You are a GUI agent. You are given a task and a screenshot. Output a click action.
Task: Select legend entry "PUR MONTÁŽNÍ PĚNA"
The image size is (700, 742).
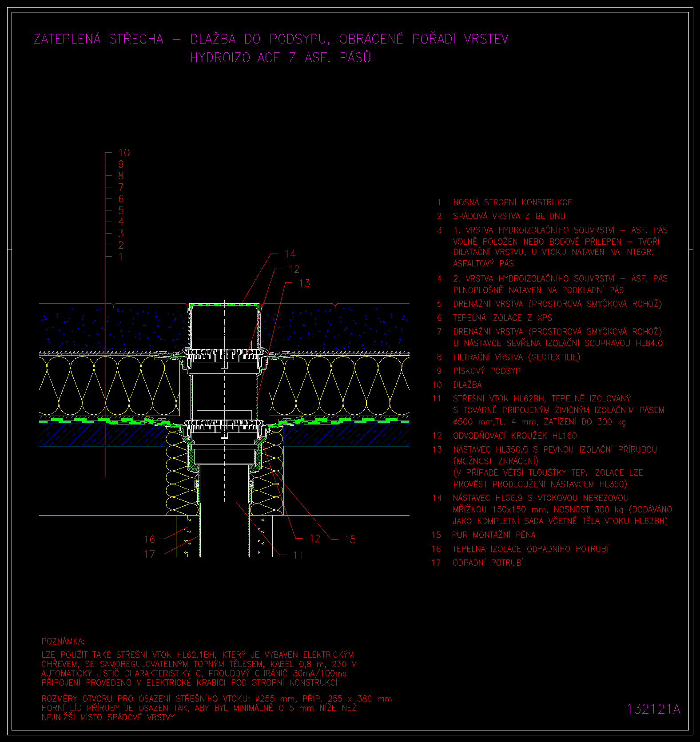tap(494, 535)
